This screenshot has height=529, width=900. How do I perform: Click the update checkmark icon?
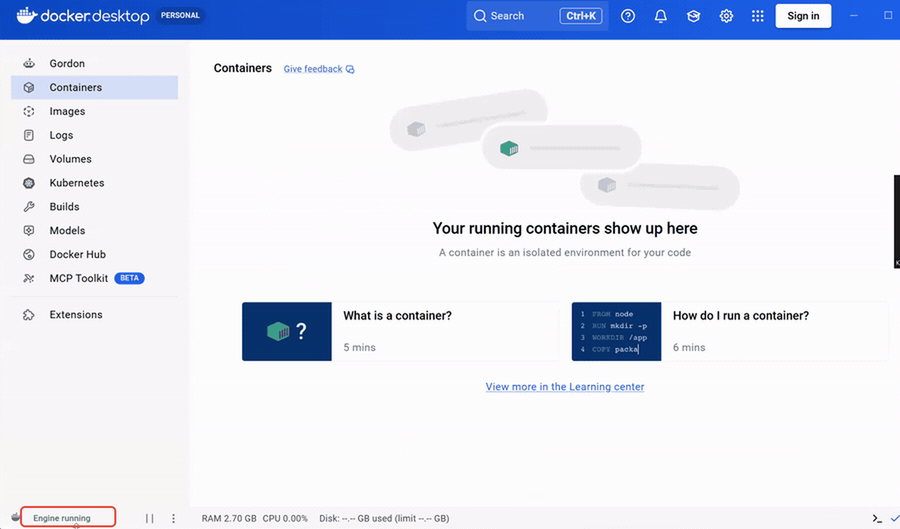(894, 519)
